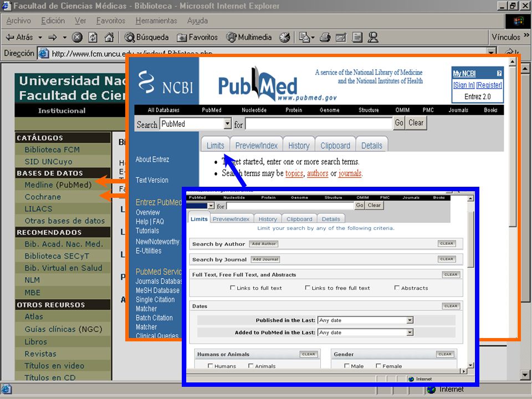Click the PubMed search text field
The image size is (532, 399).
319,124
